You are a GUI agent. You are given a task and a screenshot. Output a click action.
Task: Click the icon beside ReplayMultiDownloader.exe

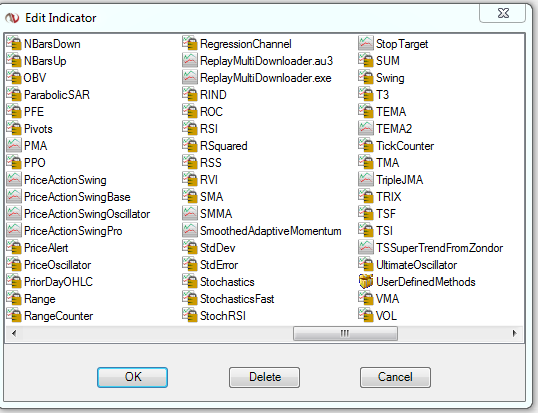190,78
